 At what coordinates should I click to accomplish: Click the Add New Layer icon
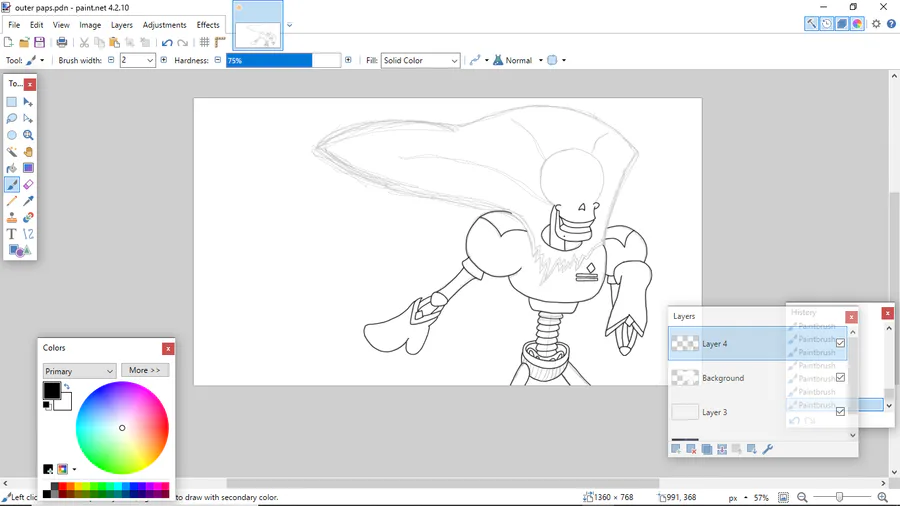(x=676, y=450)
